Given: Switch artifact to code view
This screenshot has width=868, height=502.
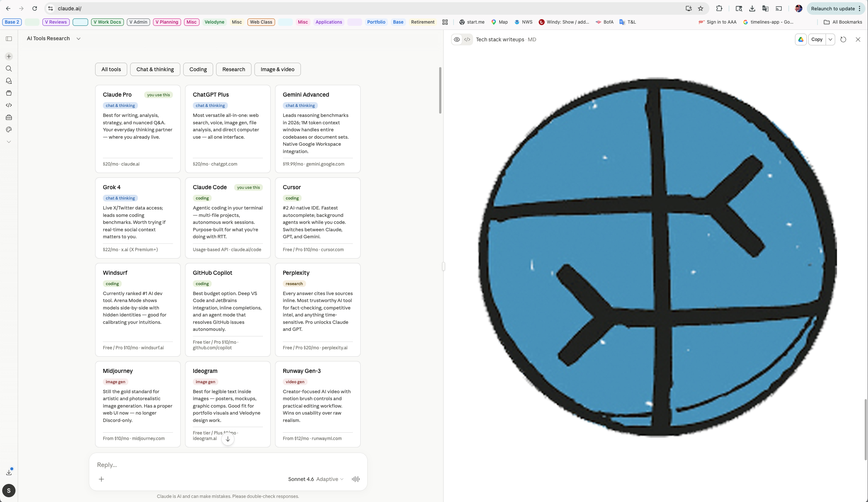Looking at the screenshot, I should click(467, 39).
